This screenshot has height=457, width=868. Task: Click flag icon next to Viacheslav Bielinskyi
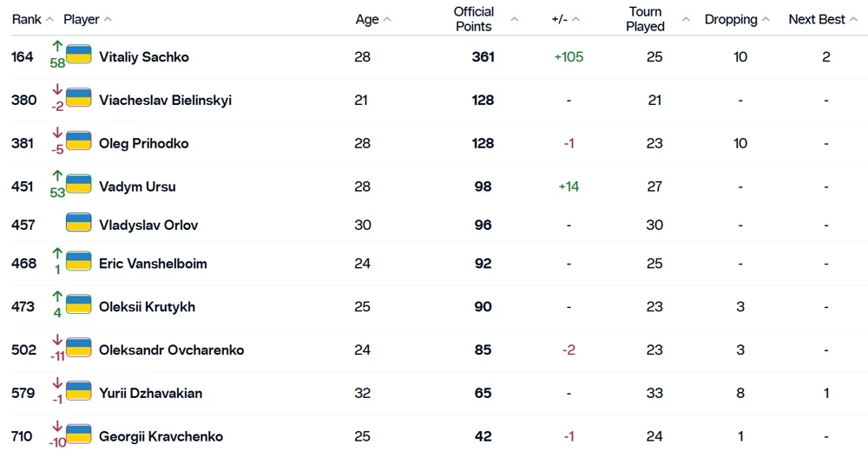click(x=79, y=97)
